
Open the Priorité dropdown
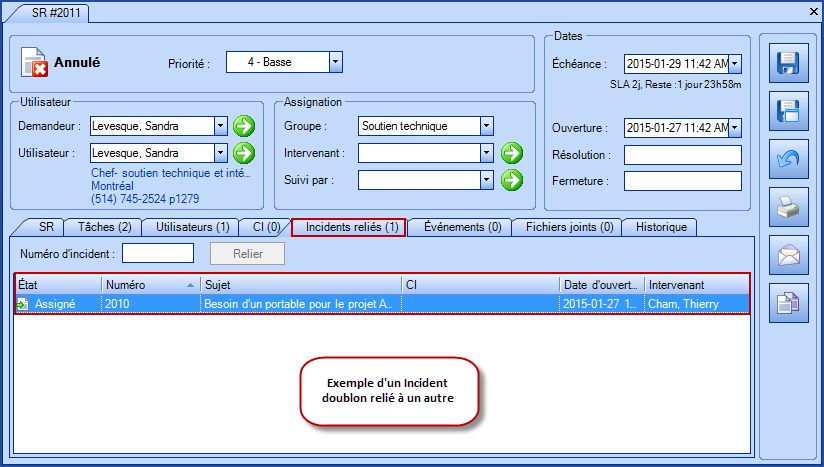[335, 63]
